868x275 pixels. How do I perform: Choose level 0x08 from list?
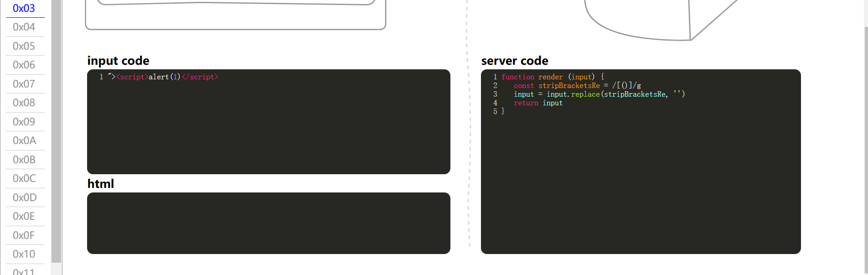(24, 103)
